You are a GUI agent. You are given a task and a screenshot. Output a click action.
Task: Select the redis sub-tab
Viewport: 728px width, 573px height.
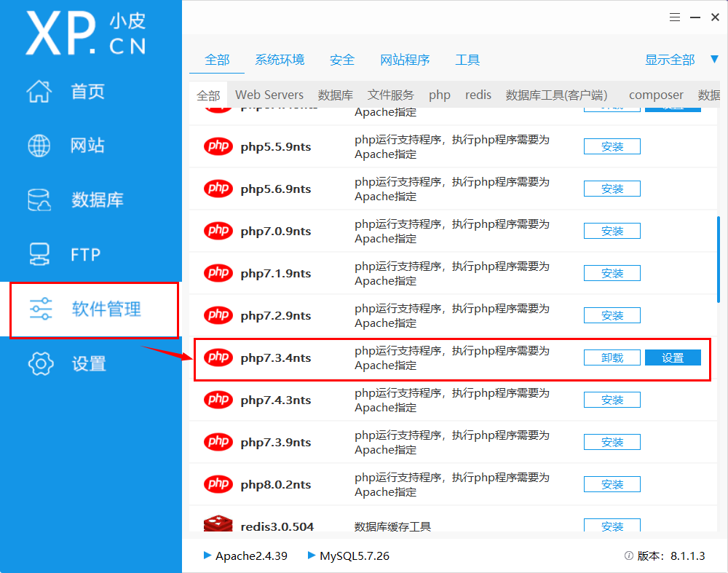pos(478,95)
